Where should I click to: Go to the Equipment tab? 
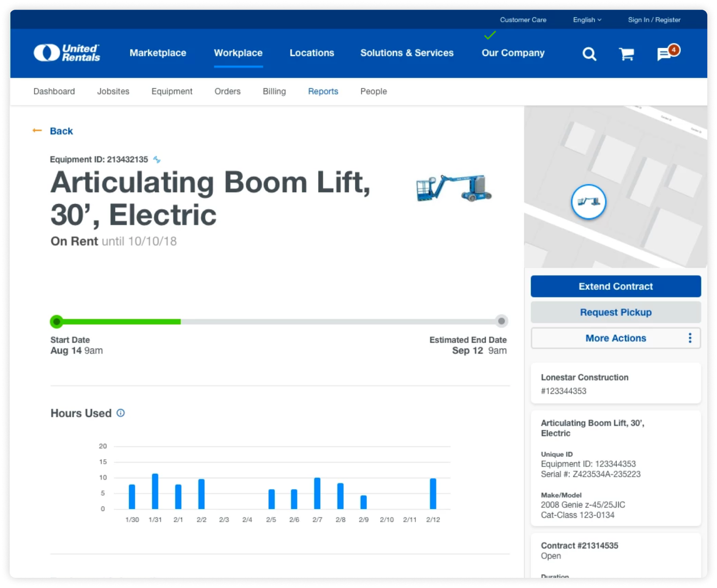(x=171, y=92)
